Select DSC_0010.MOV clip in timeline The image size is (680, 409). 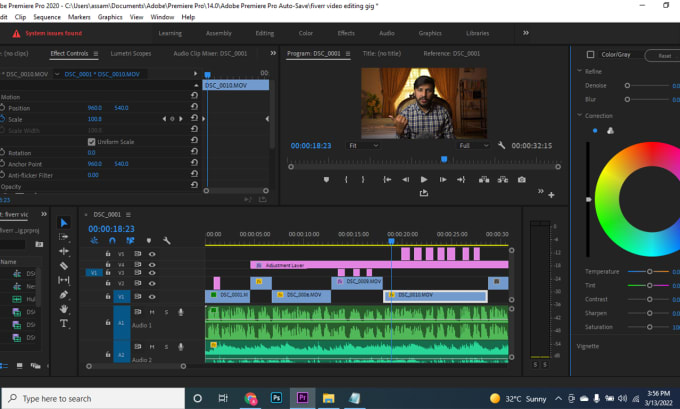pyautogui.click(x=435, y=296)
